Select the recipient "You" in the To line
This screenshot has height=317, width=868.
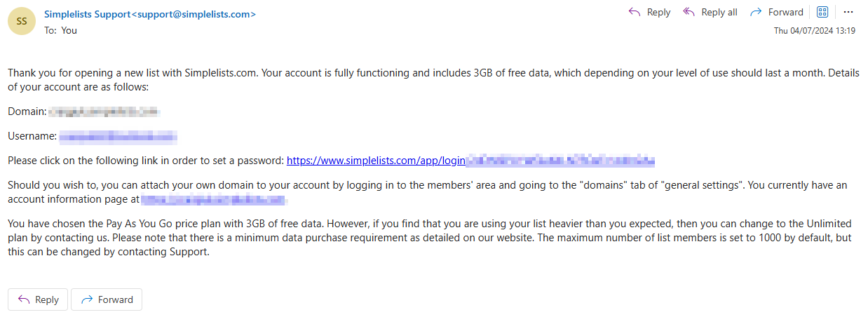[x=69, y=30]
